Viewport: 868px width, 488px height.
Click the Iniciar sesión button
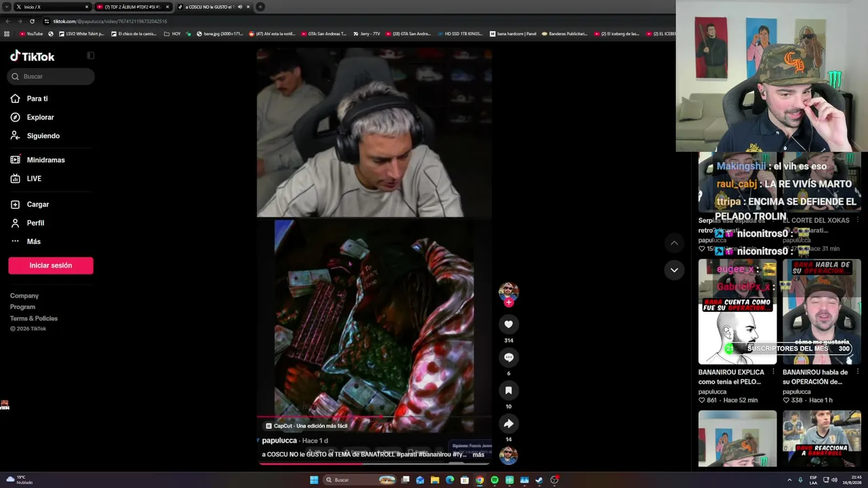[51, 266]
